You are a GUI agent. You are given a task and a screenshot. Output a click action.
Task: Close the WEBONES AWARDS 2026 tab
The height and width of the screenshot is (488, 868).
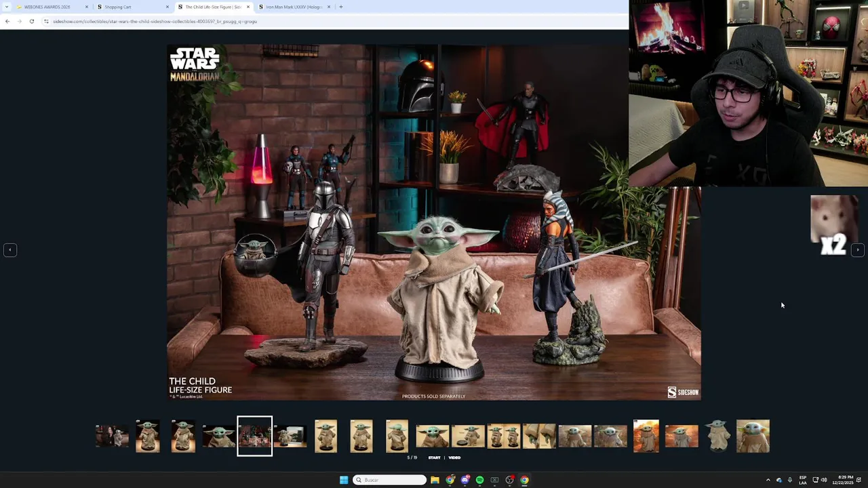tap(87, 7)
